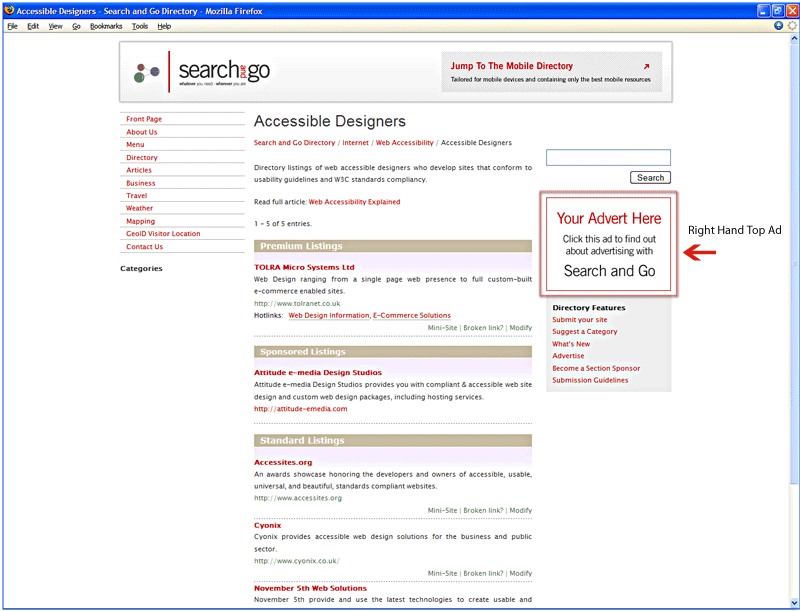The width and height of the screenshot is (800, 611).
Task: Go to Front Page in the sidebar
Action: (x=144, y=119)
